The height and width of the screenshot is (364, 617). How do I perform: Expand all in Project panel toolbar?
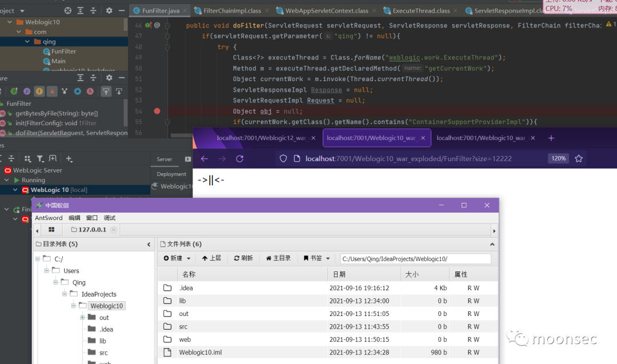pyautogui.click(x=81, y=11)
